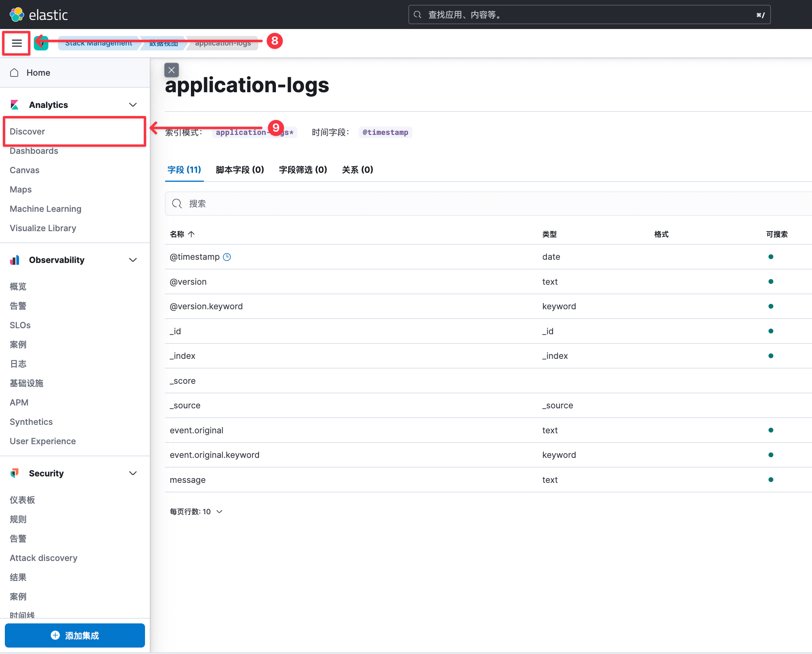Open Security 规则
Viewport: 812px width, 654px height.
click(x=18, y=519)
